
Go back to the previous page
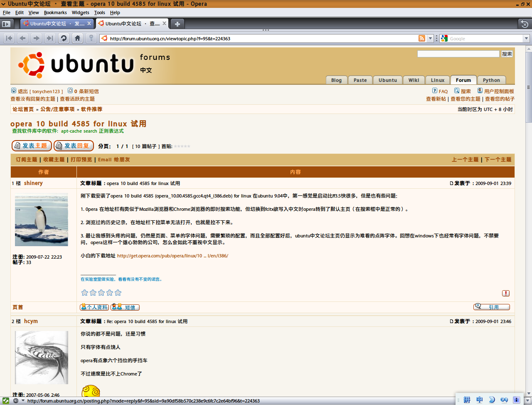tap(23, 38)
